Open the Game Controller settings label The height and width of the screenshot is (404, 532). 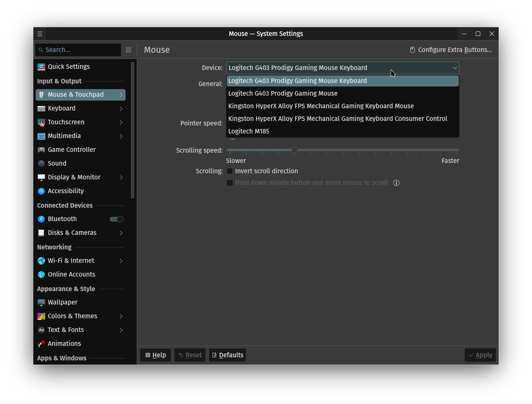[x=72, y=150]
